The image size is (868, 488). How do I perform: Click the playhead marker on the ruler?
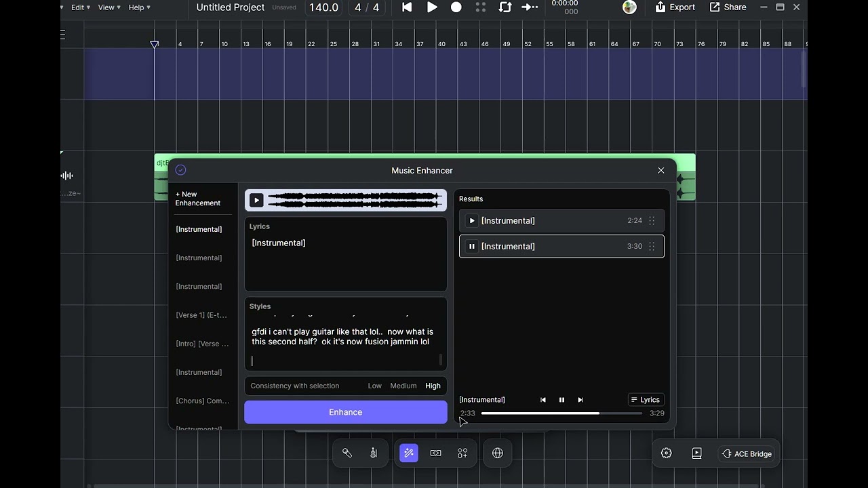click(x=155, y=44)
